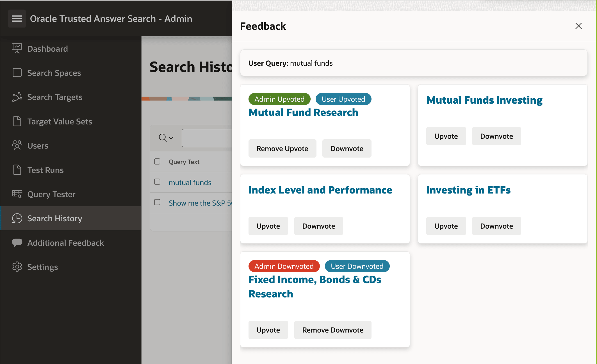The width and height of the screenshot is (597, 364).
Task: Click the Dashboard presentation icon
Action: point(17,49)
